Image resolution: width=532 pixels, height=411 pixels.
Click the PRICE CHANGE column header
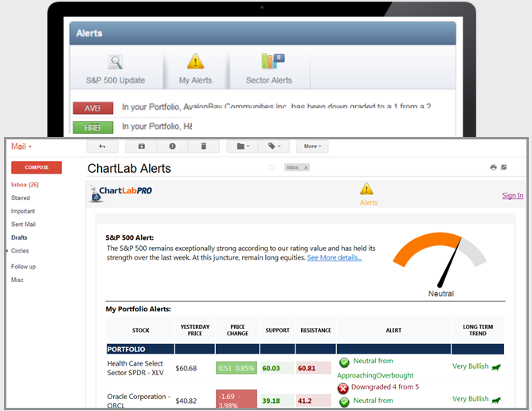coord(237,331)
